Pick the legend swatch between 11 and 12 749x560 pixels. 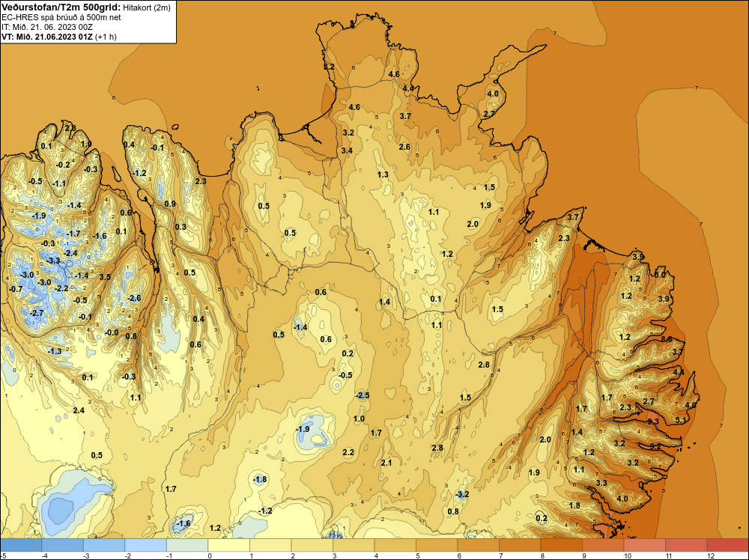click(x=686, y=545)
